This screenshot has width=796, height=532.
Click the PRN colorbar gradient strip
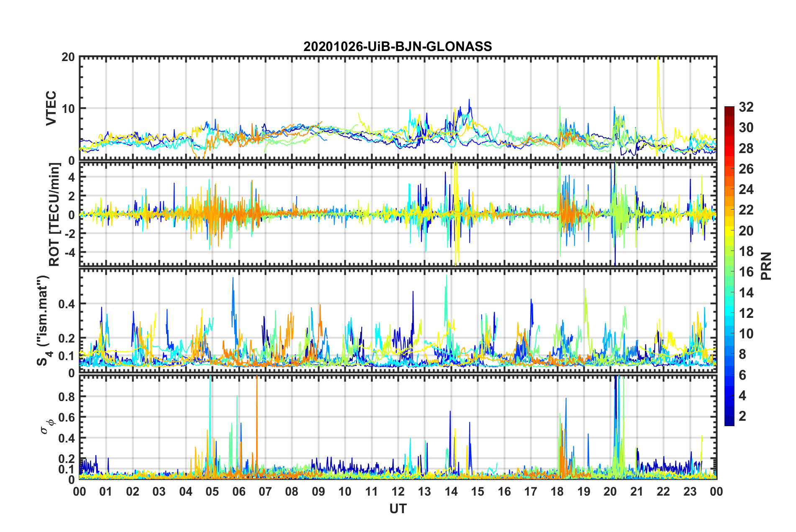729,266
